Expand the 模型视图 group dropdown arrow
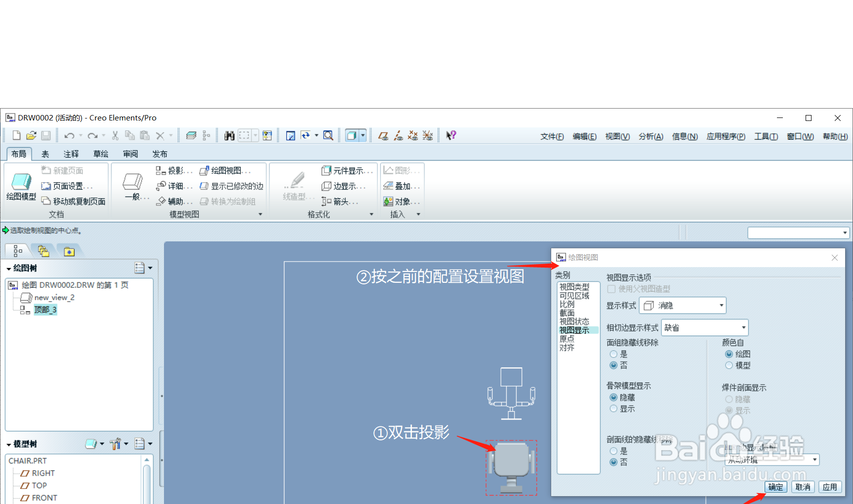853x504 pixels. (x=260, y=214)
